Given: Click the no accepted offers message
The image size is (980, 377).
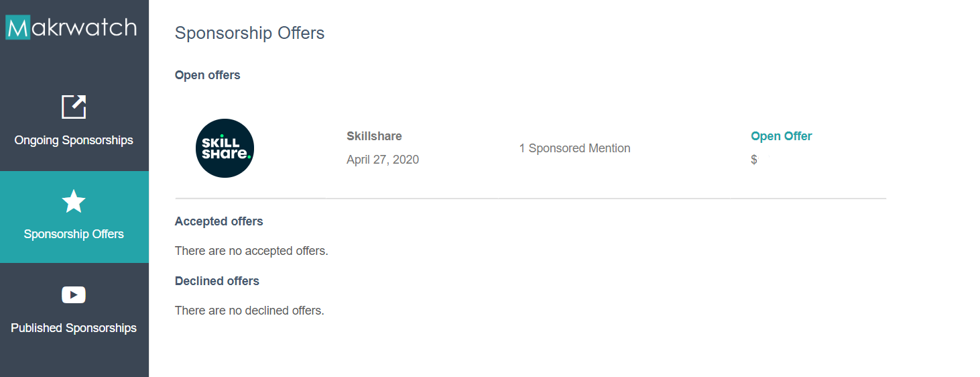Looking at the screenshot, I should tap(251, 251).
